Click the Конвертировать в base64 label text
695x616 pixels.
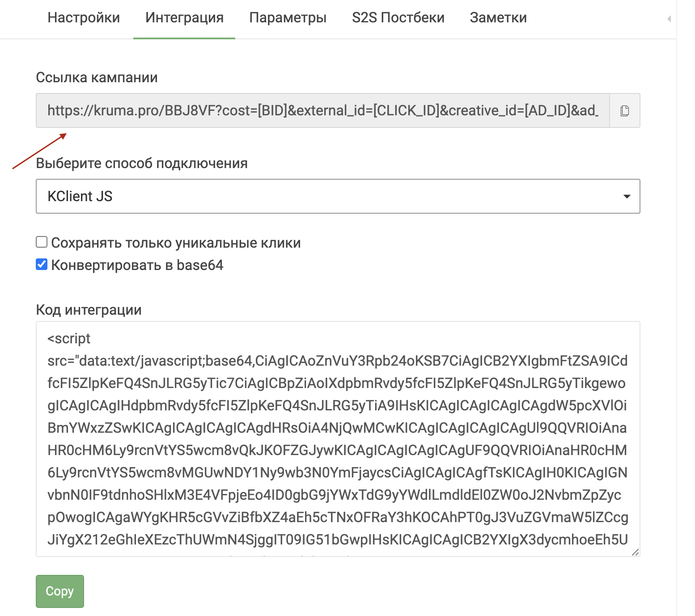pyautogui.click(x=137, y=265)
